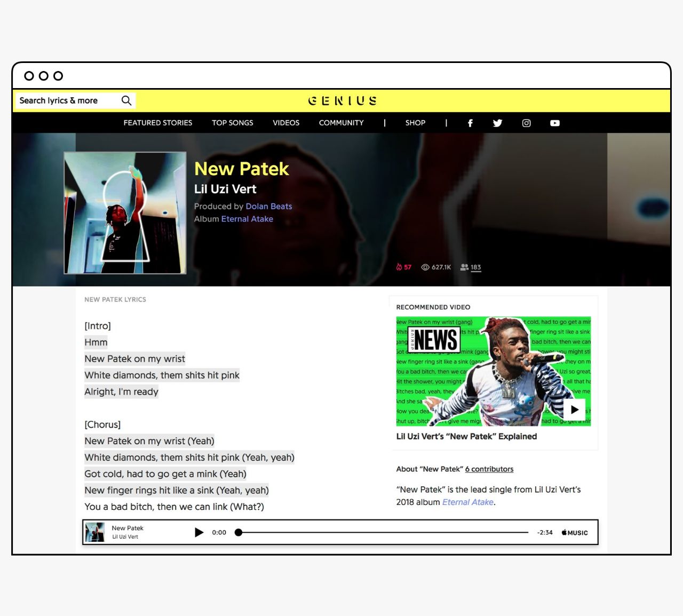This screenshot has width=683, height=616.
Task: Click the New Patek song title
Action: tap(242, 169)
